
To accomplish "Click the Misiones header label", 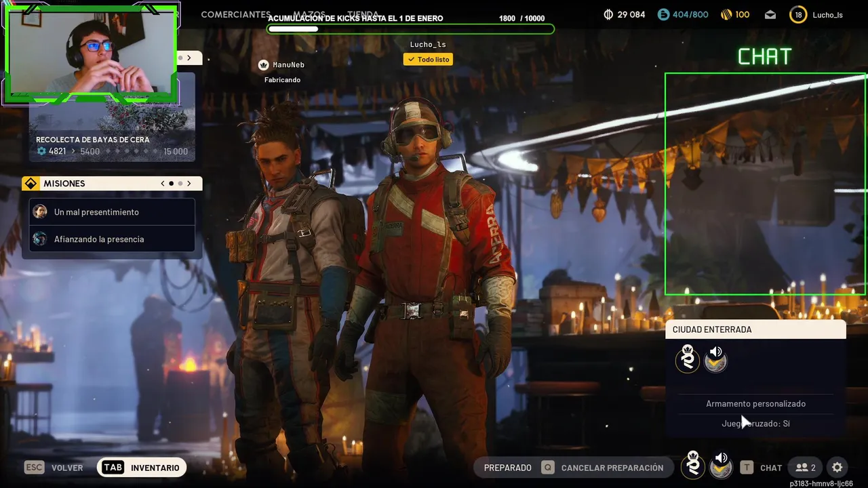I will coord(64,184).
